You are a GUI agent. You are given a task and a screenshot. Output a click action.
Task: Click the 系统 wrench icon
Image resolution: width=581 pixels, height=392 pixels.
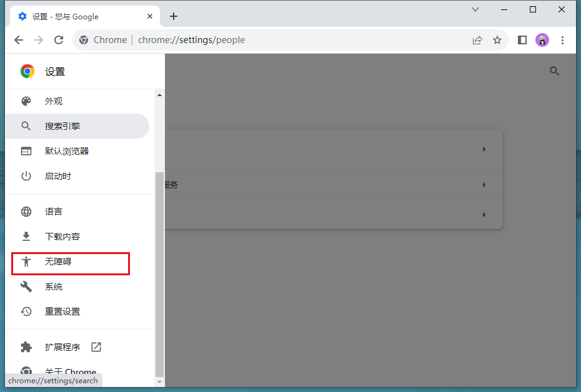pos(26,286)
